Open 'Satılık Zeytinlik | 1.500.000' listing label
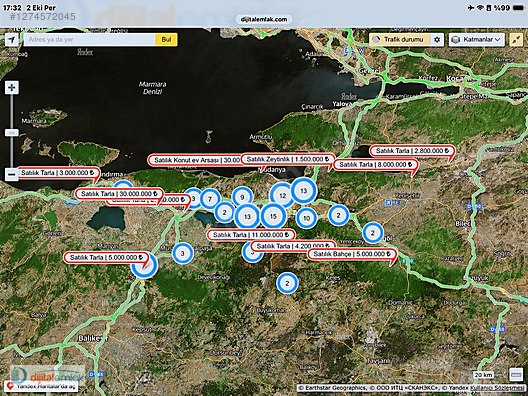 coord(288,159)
